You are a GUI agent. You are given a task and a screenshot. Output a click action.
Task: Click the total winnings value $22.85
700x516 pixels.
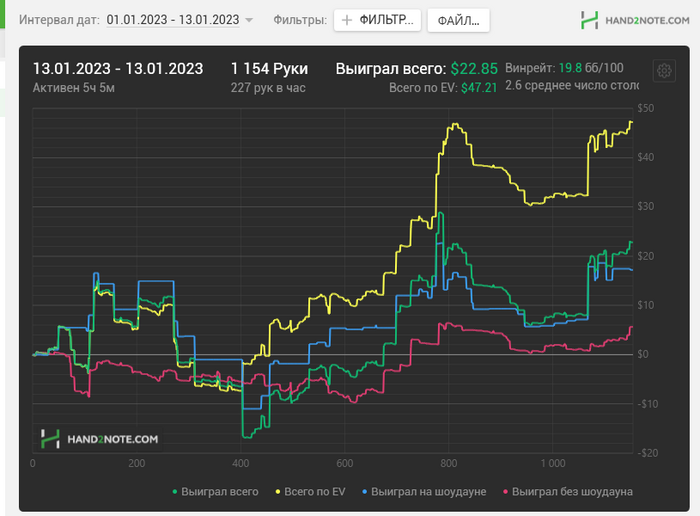[474, 69]
